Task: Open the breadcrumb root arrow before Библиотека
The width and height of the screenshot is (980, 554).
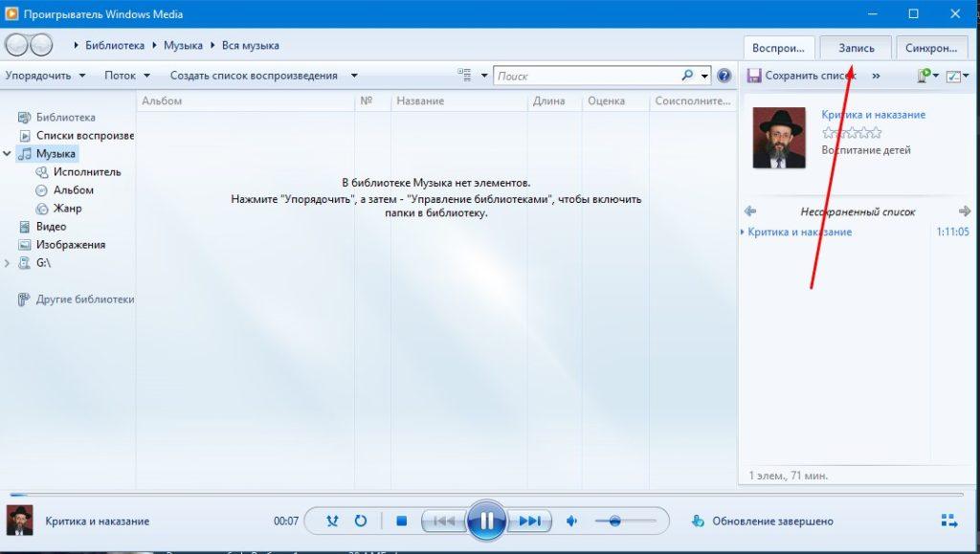Action: (77, 45)
